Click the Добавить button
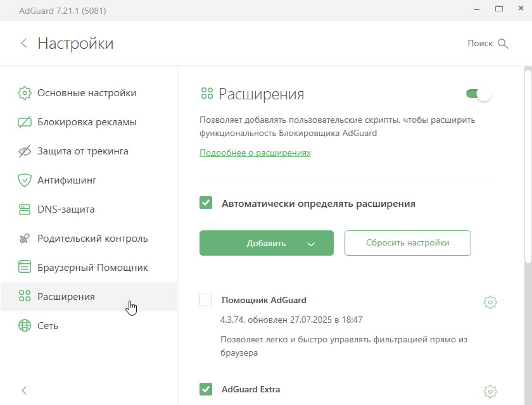532x405 pixels. [267, 243]
